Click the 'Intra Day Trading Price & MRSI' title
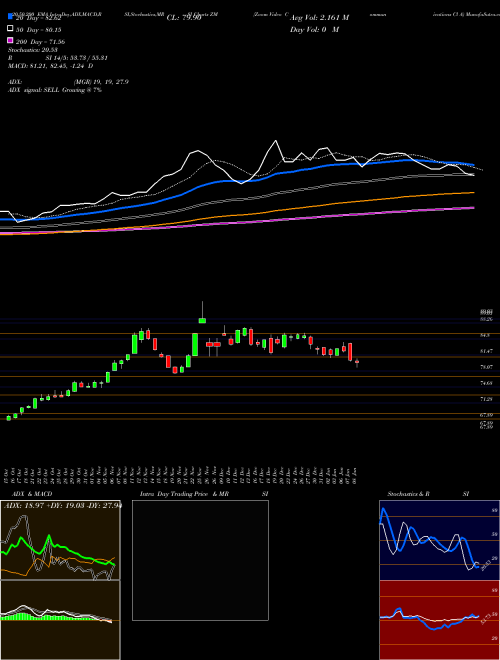Image resolution: width=500 pixels, height=660 pixels. [204, 494]
